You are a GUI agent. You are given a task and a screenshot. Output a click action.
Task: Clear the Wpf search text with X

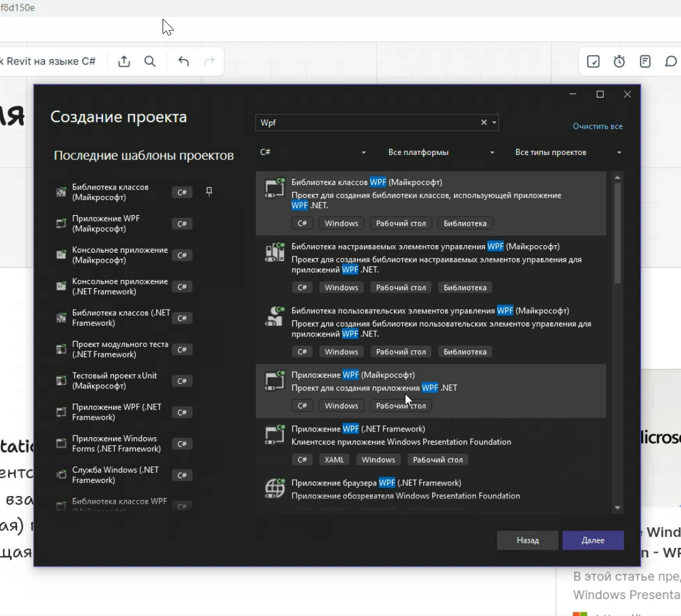(484, 123)
